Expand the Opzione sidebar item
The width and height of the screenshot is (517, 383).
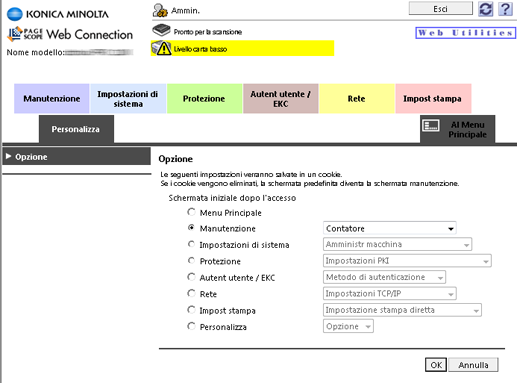point(76,156)
